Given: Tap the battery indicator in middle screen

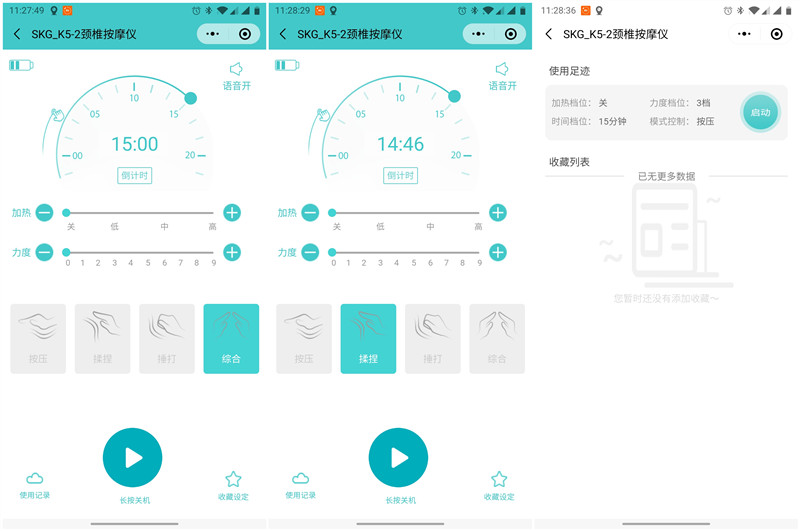Looking at the screenshot, I should click(x=287, y=65).
